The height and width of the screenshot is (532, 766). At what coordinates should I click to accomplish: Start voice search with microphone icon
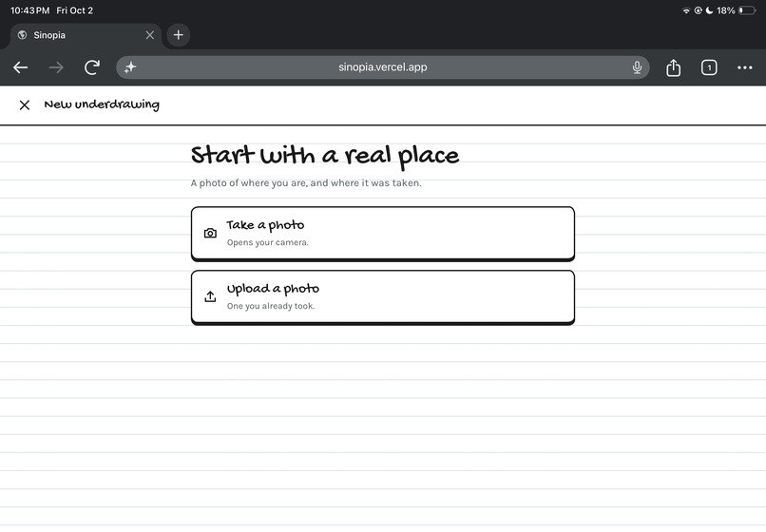pyautogui.click(x=637, y=67)
